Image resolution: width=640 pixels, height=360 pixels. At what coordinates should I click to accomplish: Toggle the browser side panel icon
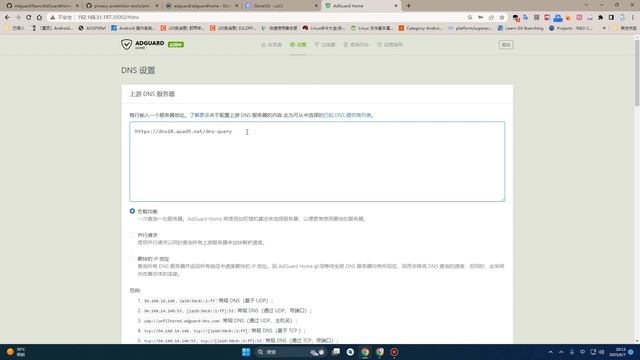pos(611,17)
